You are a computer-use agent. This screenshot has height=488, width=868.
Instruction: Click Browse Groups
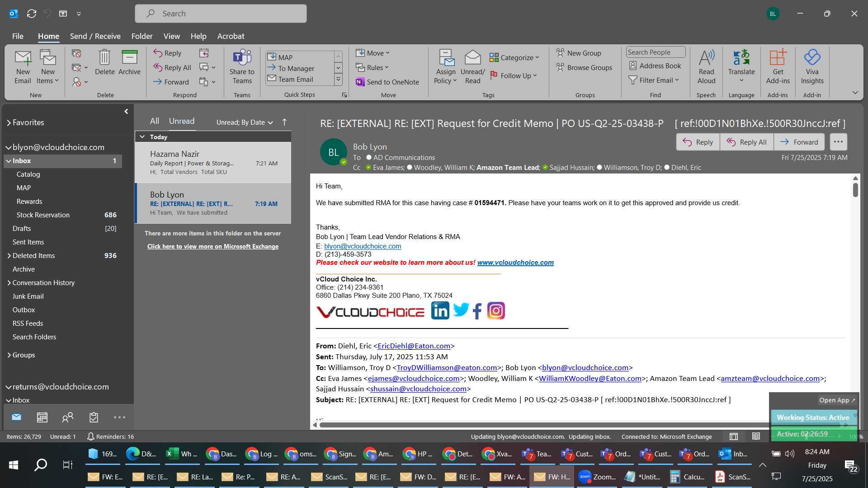pos(584,67)
